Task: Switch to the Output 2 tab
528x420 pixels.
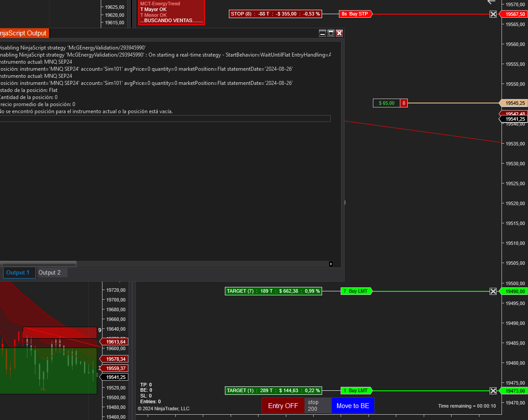Action: pyautogui.click(x=49, y=272)
